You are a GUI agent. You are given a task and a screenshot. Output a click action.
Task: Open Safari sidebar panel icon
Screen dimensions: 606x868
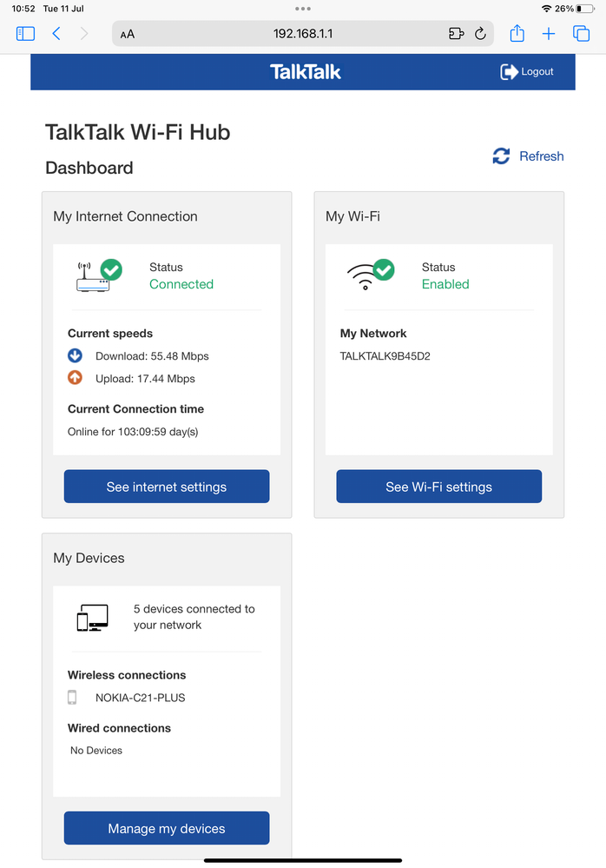(x=25, y=34)
